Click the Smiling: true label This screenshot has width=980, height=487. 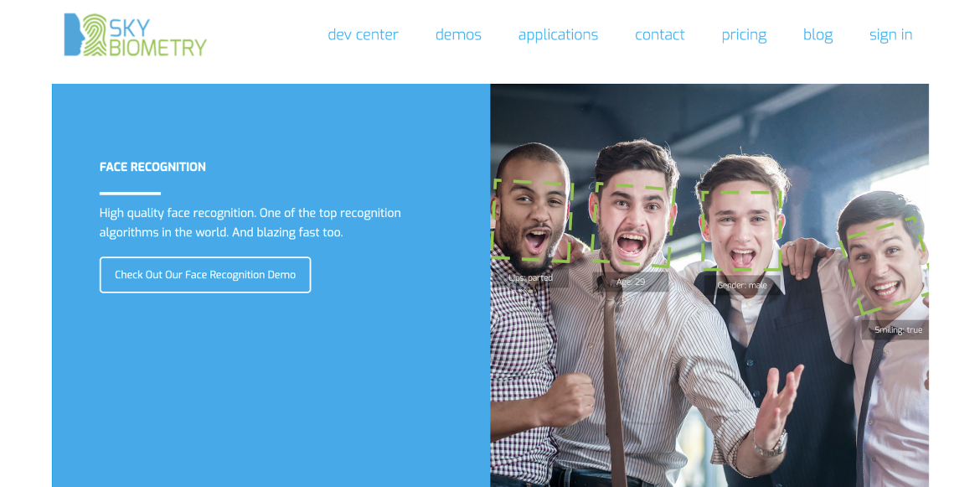(x=898, y=330)
